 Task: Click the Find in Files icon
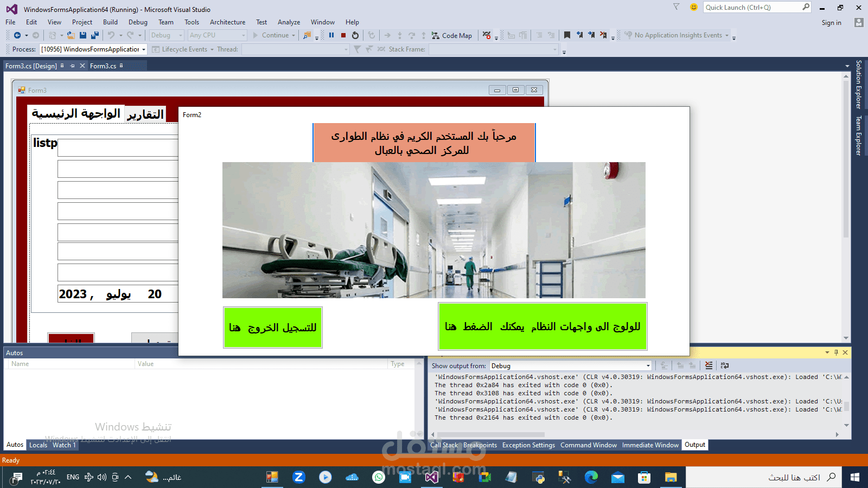tap(307, 35)
